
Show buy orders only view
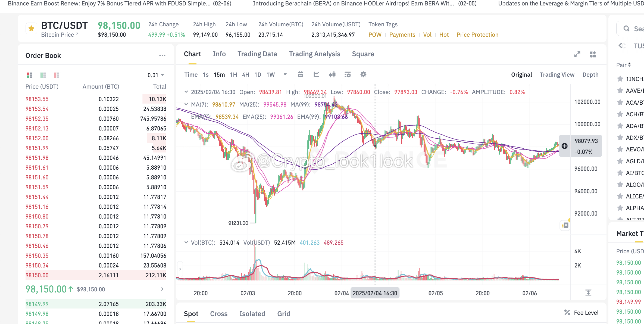point(43,75)
